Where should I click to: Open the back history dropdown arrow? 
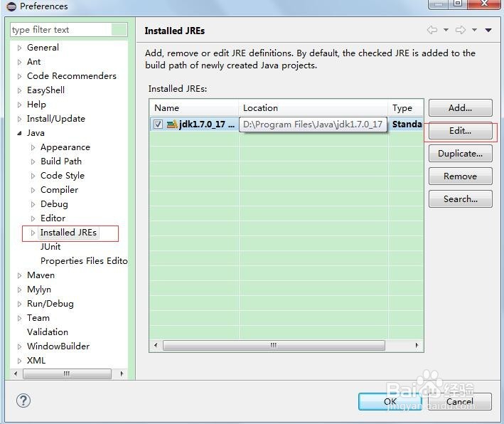point(446,30)
